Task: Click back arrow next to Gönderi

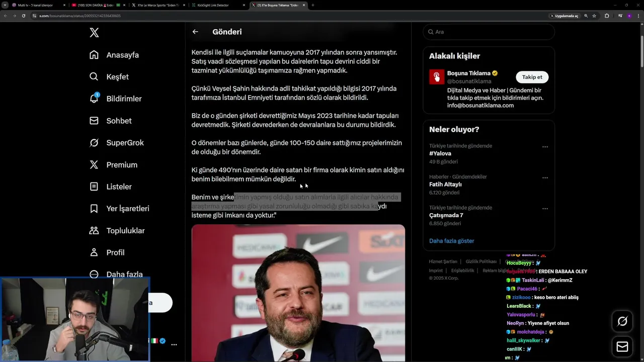Action: click(195, 32)
